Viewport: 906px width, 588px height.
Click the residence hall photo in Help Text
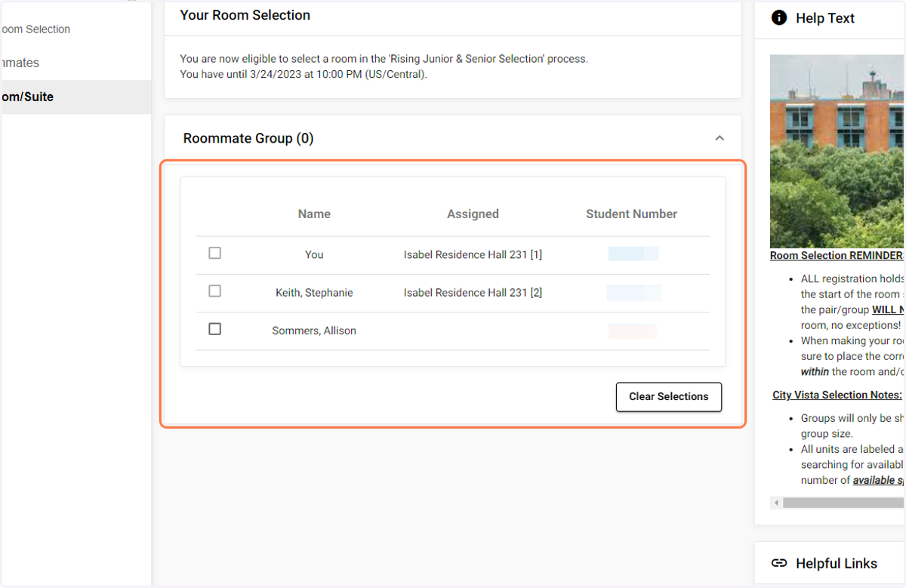(837, 151)
